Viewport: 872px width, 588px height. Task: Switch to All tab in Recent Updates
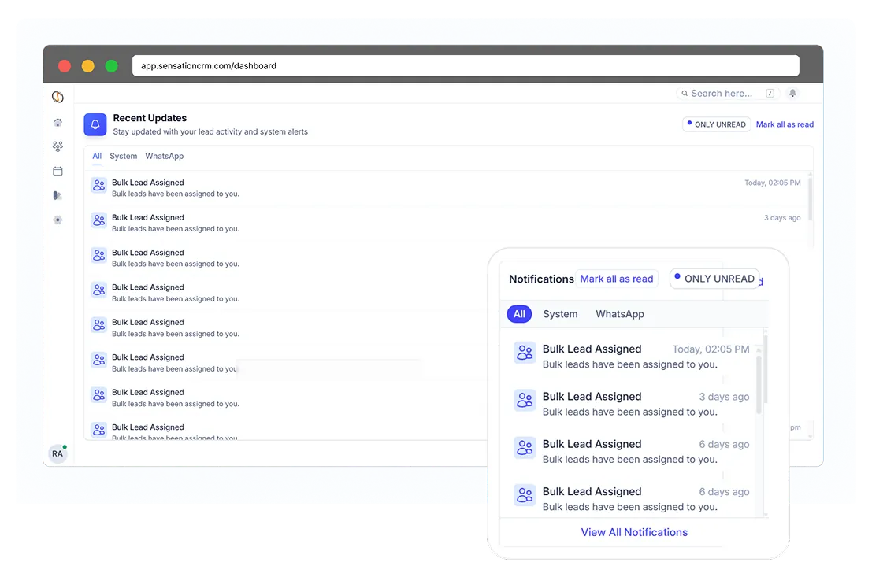pyautogui.click(x=97, y=156)
